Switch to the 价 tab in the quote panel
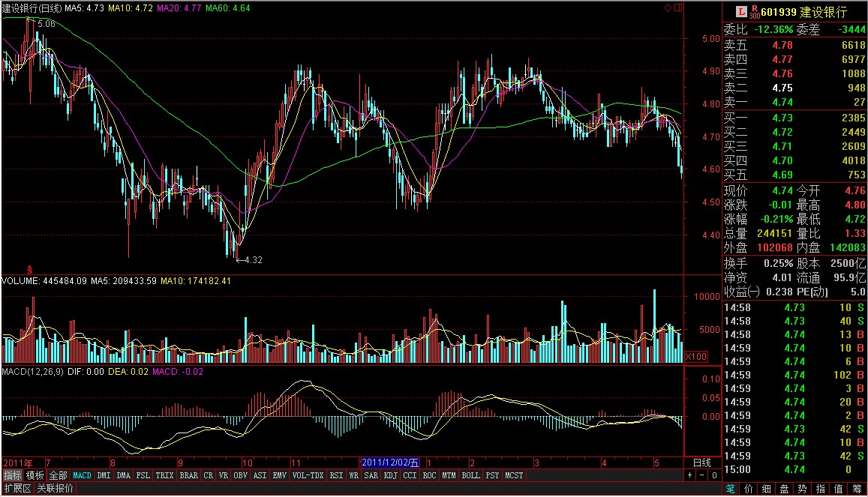This screenshot has width=868, height=497. tap(748, 489)
